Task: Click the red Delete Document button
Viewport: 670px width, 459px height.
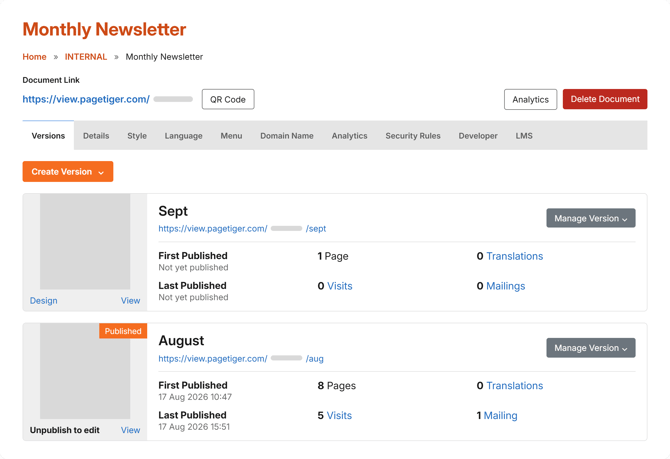Action: (x=605, y=99)
